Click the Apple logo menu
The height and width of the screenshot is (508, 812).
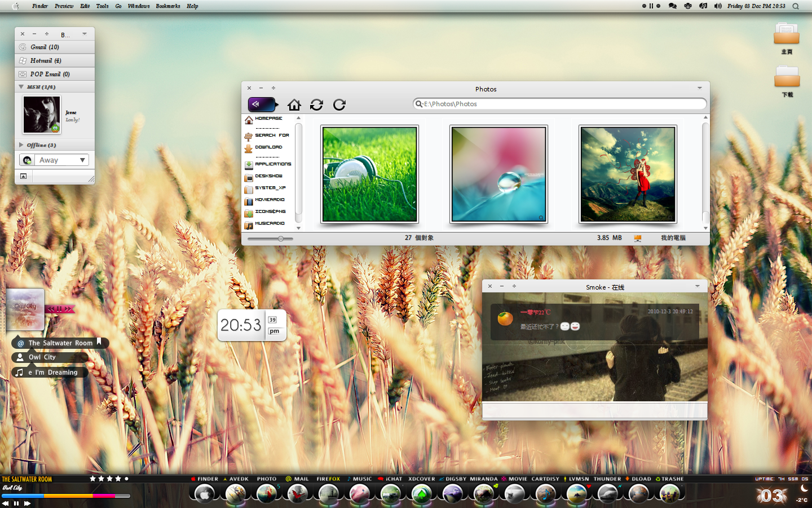[15, 6]
